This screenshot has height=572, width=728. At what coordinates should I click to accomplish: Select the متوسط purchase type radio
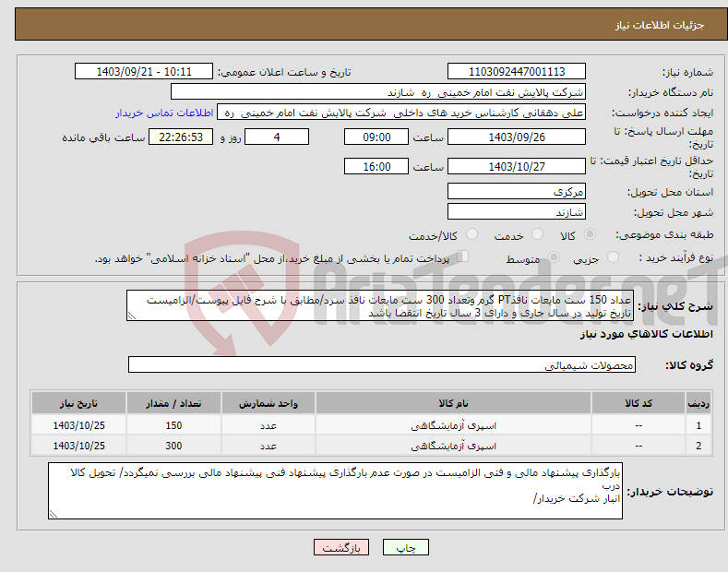(554, 256)
